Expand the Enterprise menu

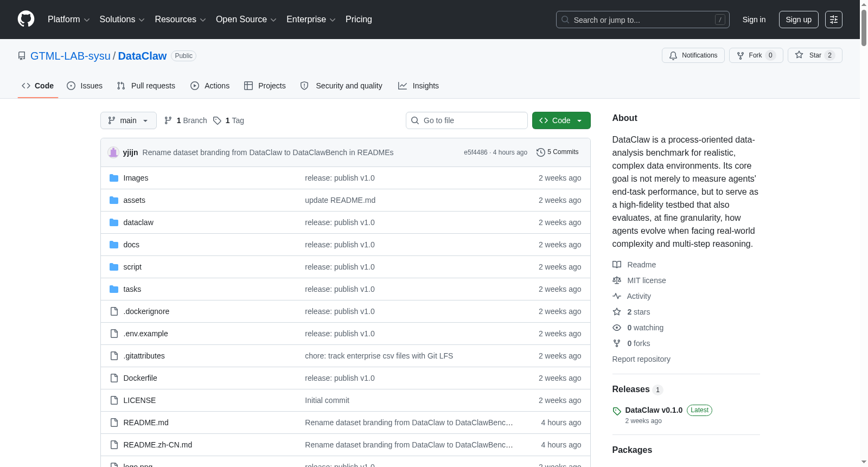coord(311,20)
